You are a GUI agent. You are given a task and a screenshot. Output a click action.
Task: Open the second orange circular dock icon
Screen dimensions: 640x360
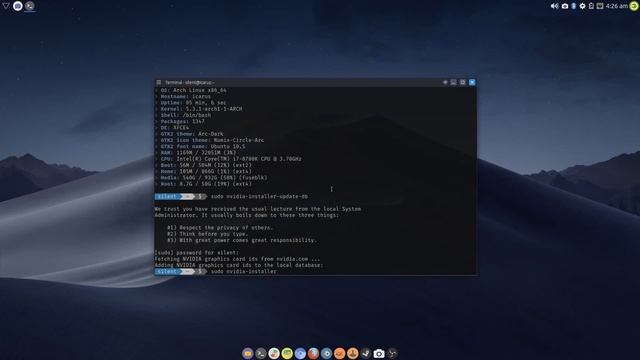(x=353, y=353)
